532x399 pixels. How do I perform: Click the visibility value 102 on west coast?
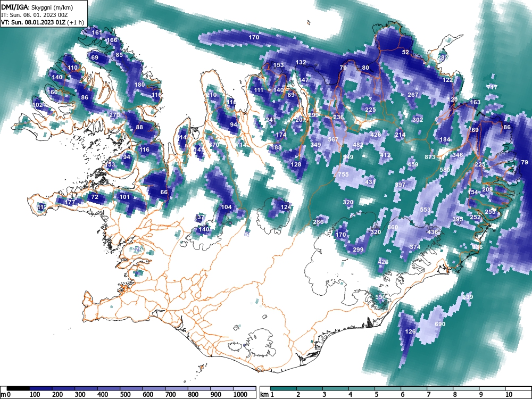click(38, 105)
